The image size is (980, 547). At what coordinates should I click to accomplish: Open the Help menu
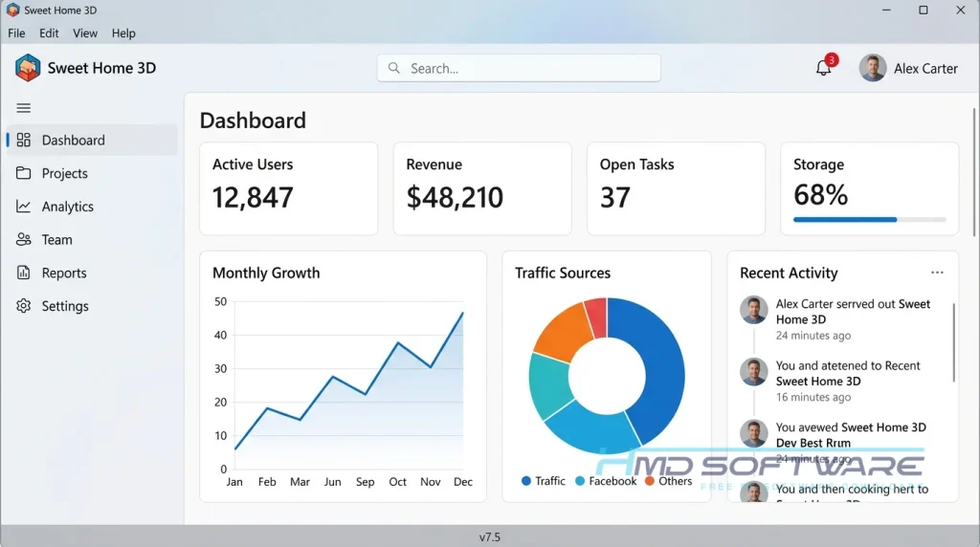[123, 33]
